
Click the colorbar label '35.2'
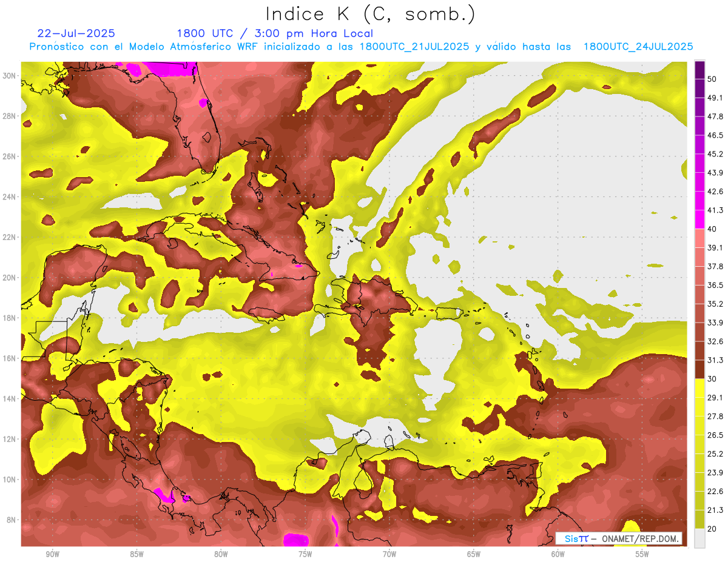click(715, 304)
